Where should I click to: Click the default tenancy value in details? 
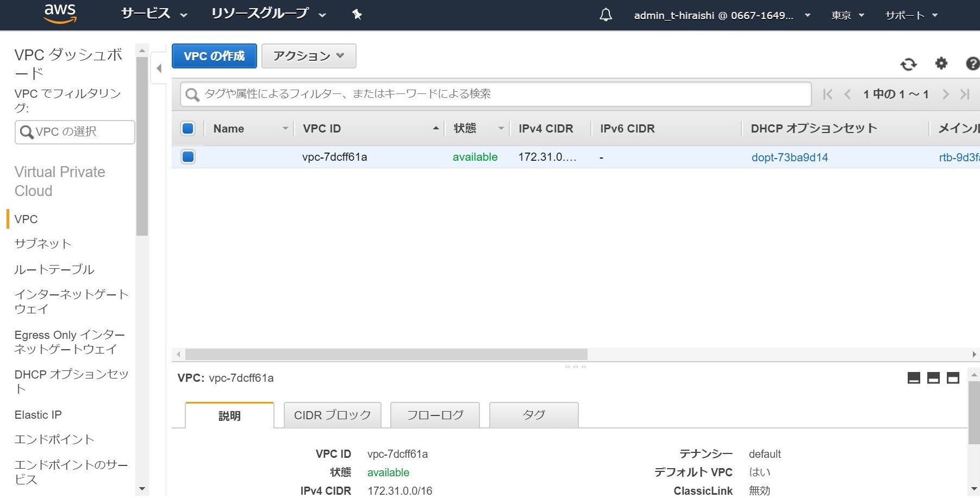point(765,454)
